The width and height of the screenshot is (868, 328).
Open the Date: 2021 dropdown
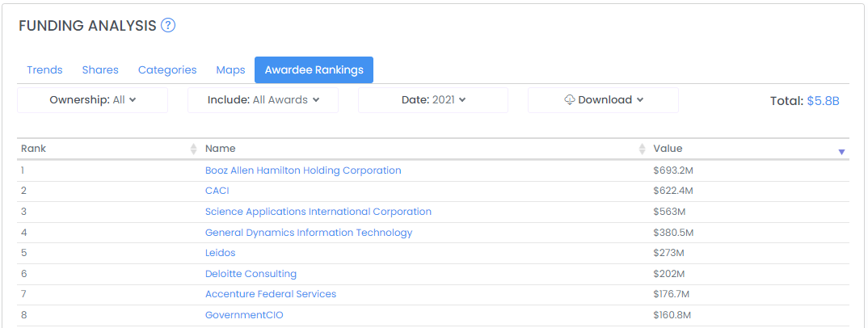tap(433, 100)
